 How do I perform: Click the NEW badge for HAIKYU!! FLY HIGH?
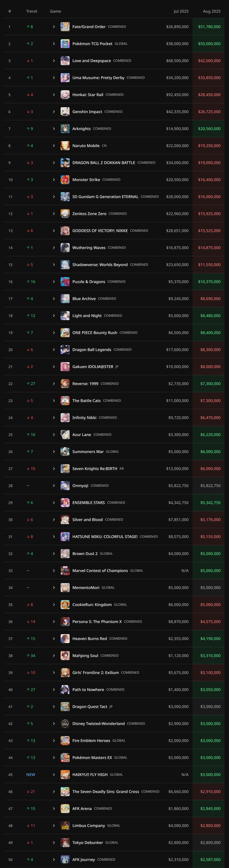pyautogui.click(x=31, y=775)
